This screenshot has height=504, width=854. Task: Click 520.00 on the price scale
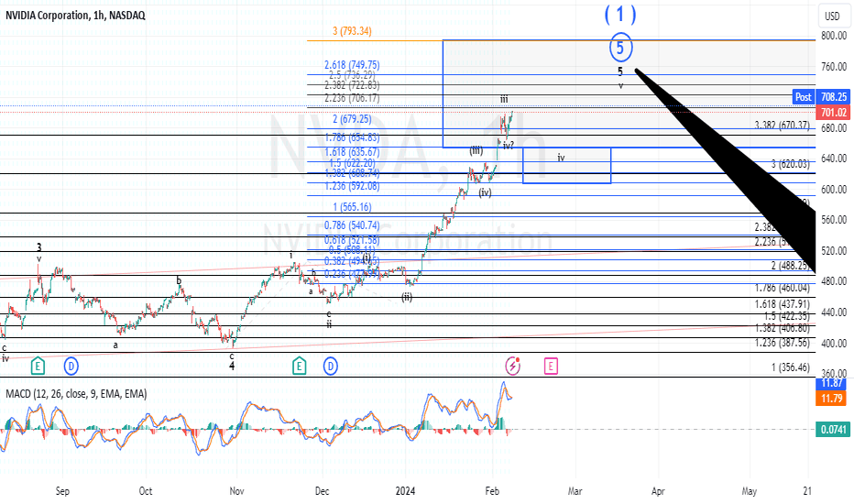[834, 251]
